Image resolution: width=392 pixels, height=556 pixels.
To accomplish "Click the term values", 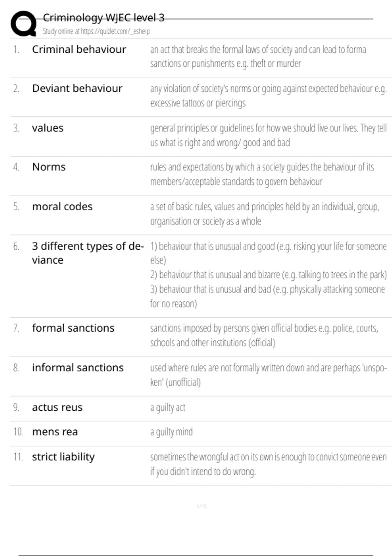I will (48, 128).
